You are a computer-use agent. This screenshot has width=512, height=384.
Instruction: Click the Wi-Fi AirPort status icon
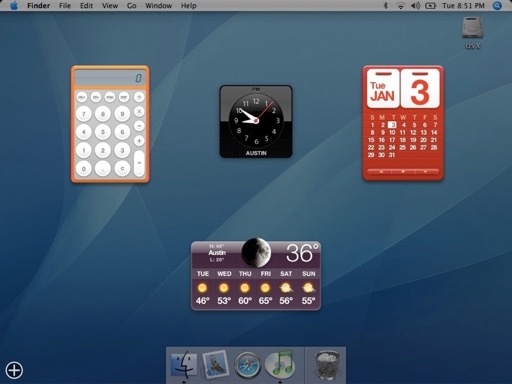point(400,6)
